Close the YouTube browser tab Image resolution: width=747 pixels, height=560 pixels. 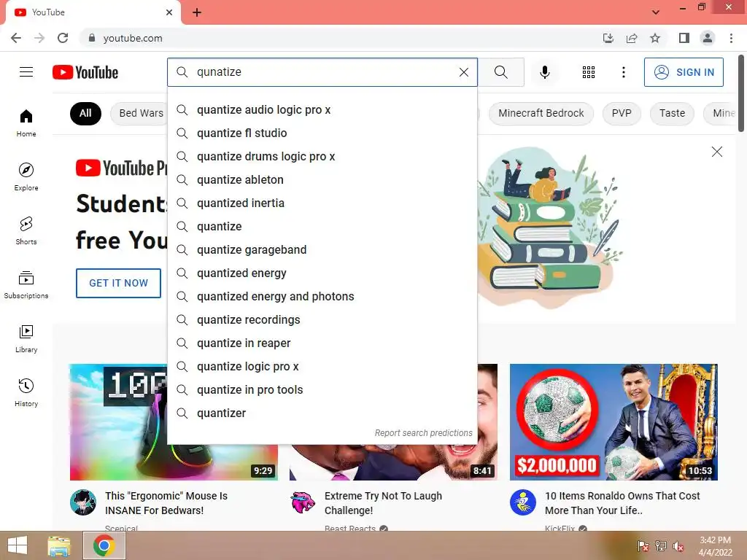(x=169, y=12)
